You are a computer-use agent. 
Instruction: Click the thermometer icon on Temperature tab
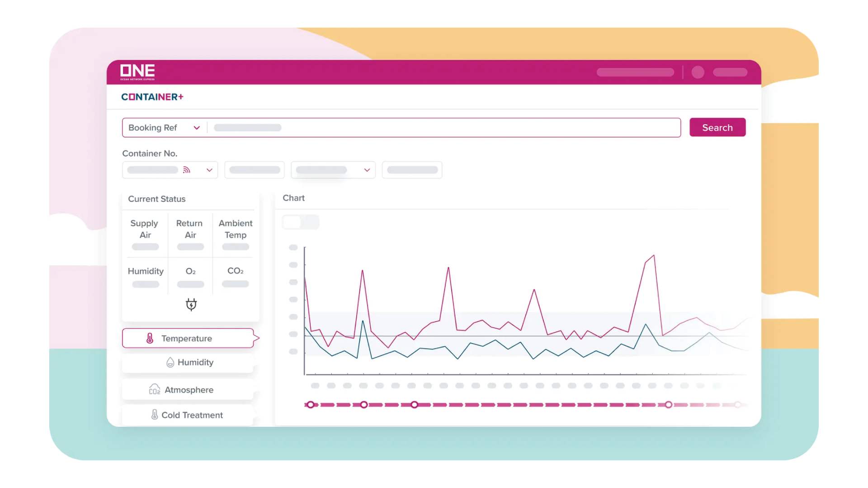(150, 338)
